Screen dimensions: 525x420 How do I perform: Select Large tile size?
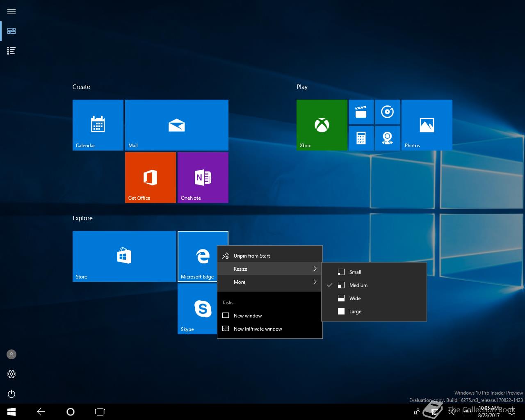[374, 311]
